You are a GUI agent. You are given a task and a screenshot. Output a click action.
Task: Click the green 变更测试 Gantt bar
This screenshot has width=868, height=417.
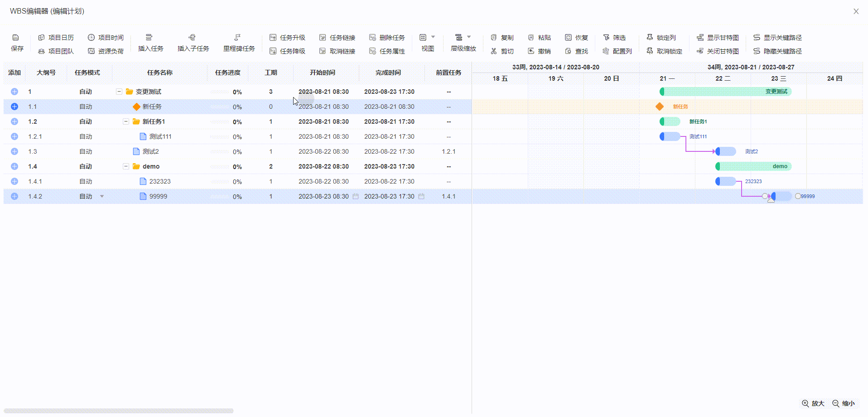coord(725,92)
